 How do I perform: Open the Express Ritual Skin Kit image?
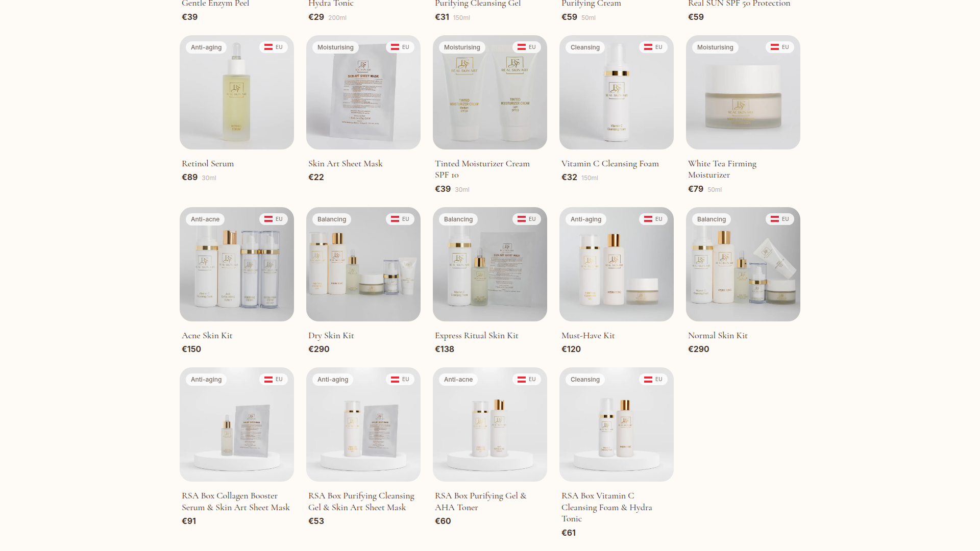490,264
